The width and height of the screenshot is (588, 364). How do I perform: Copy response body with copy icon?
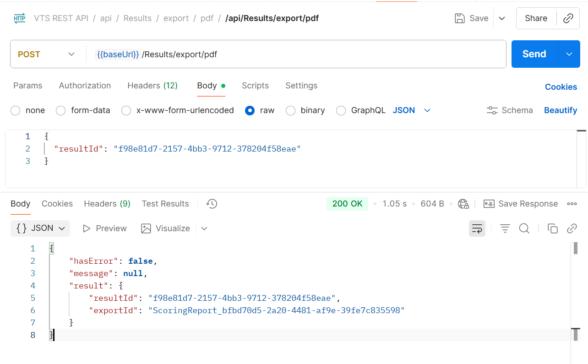[553, 228]
